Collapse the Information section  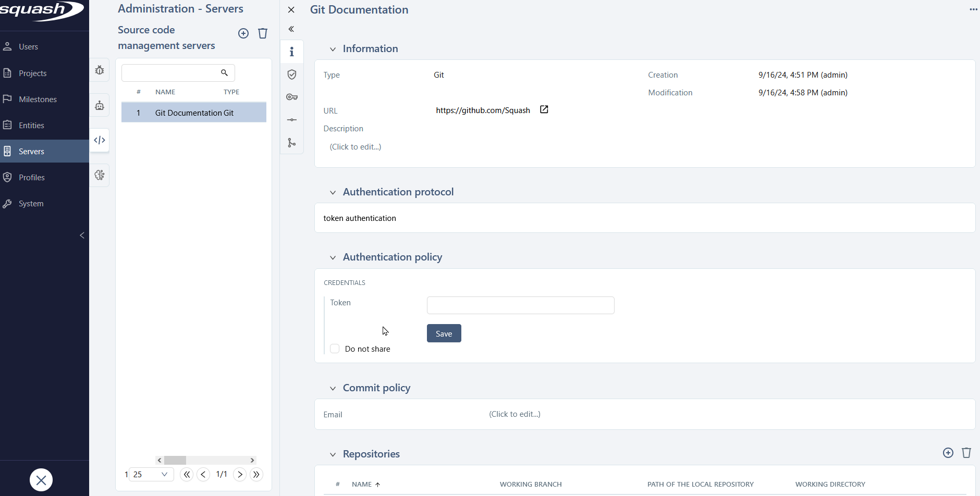[x=333, y=49]
